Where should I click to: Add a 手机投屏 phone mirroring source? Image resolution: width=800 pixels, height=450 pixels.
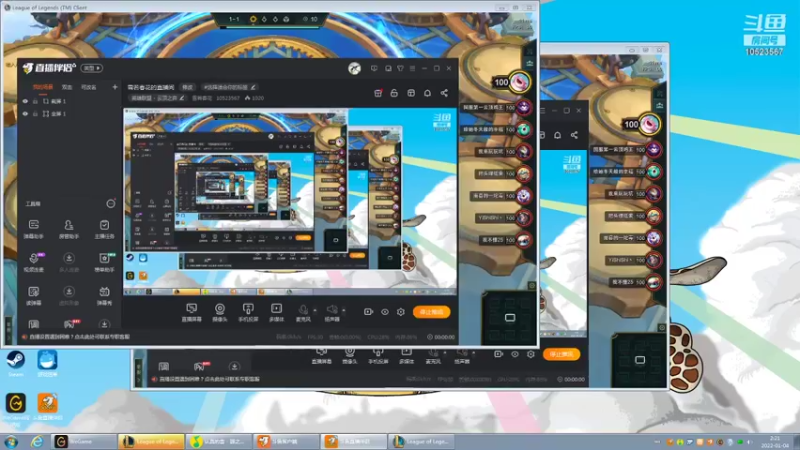248,312
